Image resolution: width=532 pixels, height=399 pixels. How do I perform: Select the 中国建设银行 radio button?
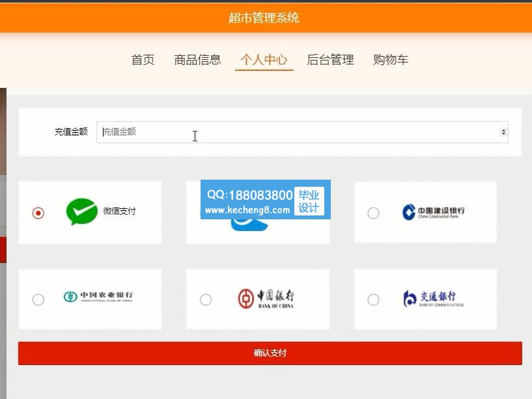pyautogui.click(x=373, y=213)
